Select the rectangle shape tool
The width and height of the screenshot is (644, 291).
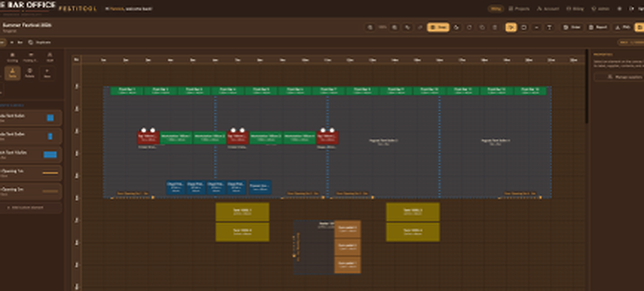coord(524,27)
